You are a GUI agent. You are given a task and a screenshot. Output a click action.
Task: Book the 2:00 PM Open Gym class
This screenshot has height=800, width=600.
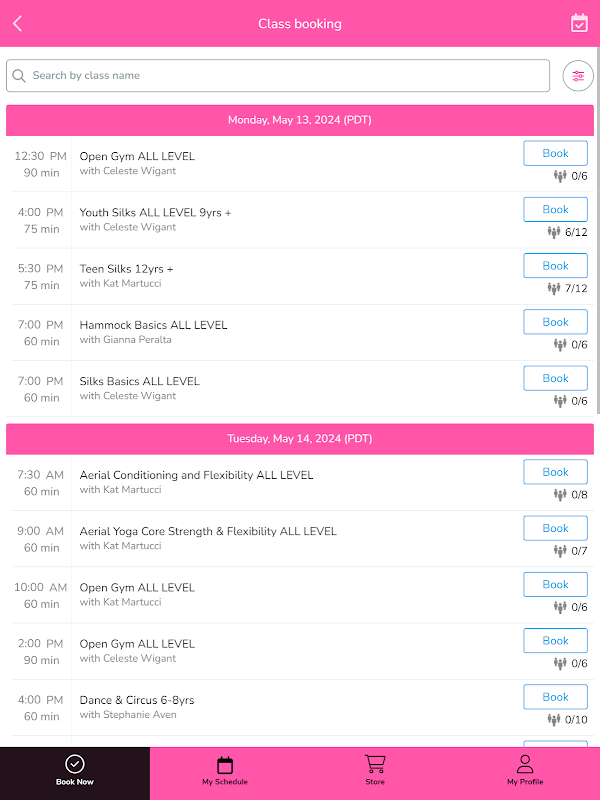click(555, 641)
